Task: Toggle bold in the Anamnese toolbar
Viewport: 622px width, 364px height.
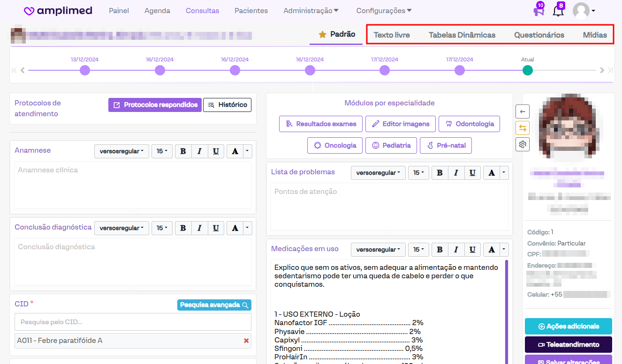Action: click(x=183, y=151)
